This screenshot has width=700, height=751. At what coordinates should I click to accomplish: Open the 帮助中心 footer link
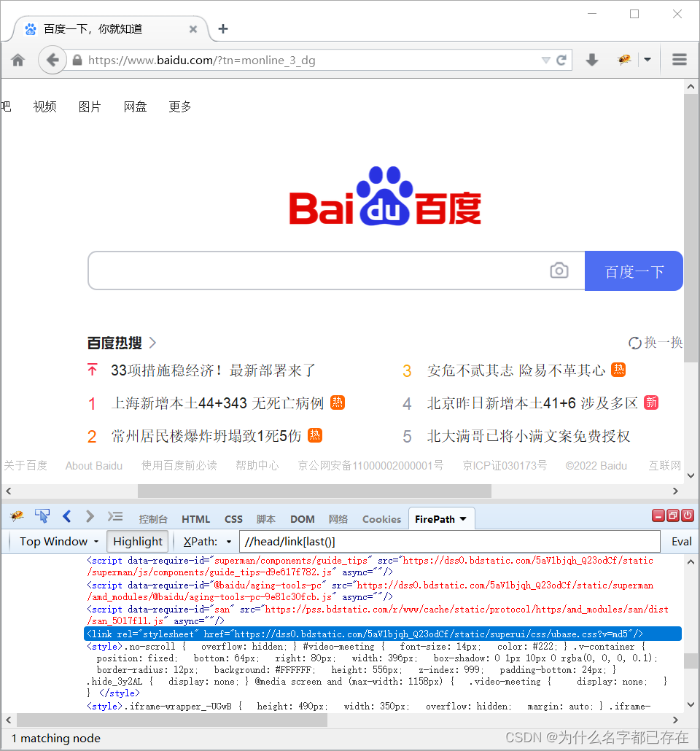pos(257,465)
